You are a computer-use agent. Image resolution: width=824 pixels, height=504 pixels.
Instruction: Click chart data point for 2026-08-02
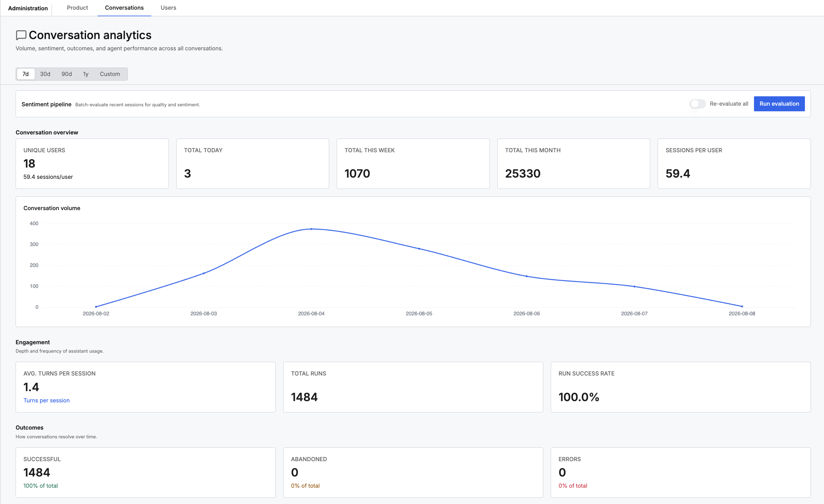tap(96, 307)
